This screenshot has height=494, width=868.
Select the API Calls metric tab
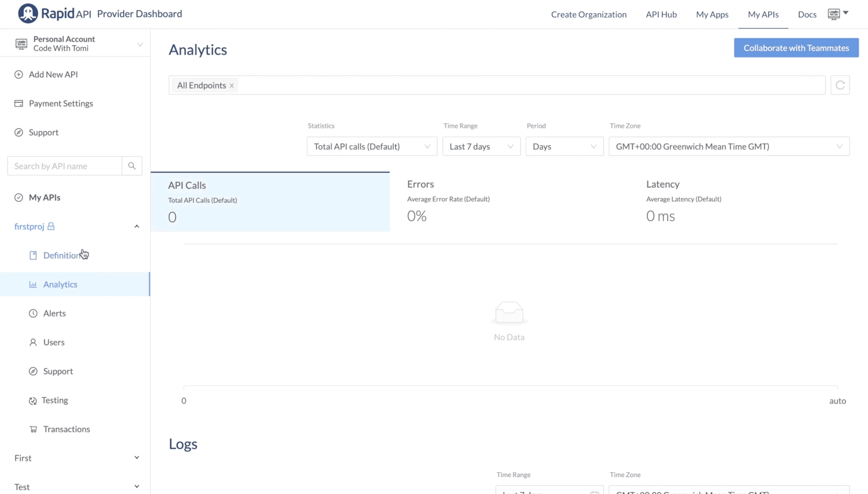pyautogui.click(x=270, y=202)
